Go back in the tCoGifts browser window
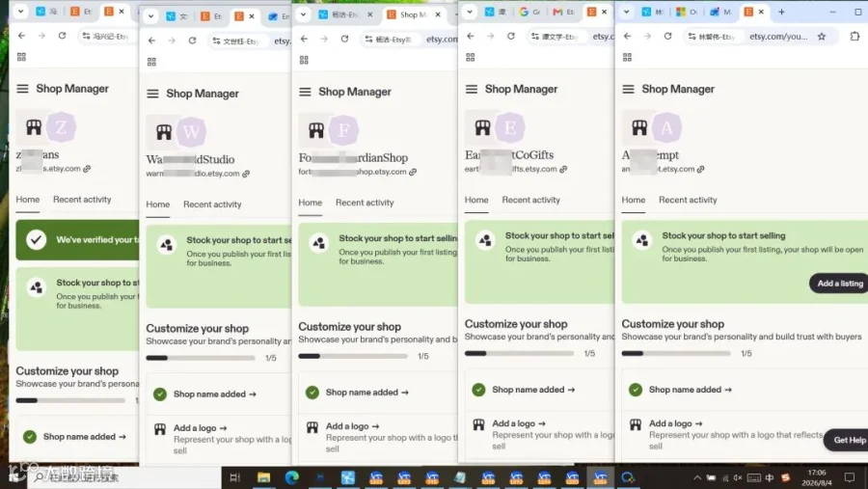 point(471,36)
